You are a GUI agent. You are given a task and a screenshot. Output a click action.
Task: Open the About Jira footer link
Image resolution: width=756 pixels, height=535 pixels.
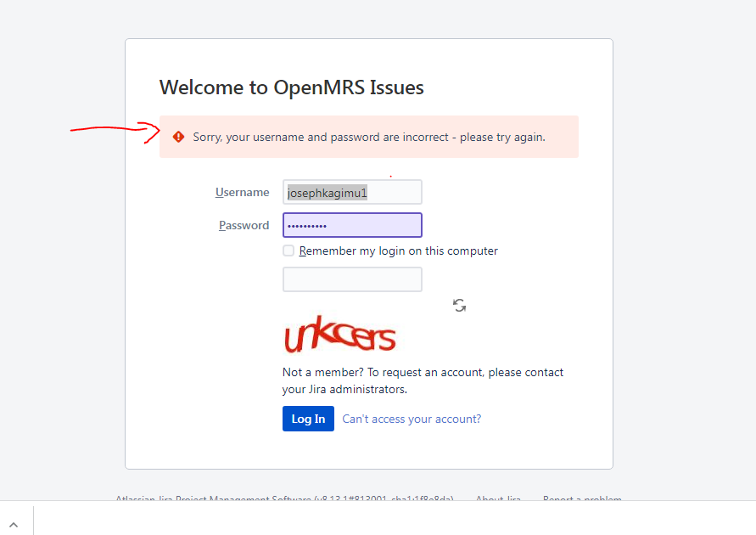click(498, 498)
